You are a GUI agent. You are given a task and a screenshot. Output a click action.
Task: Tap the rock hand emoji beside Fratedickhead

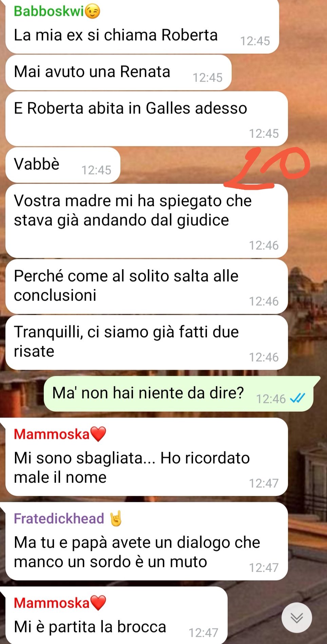point(116,518)
